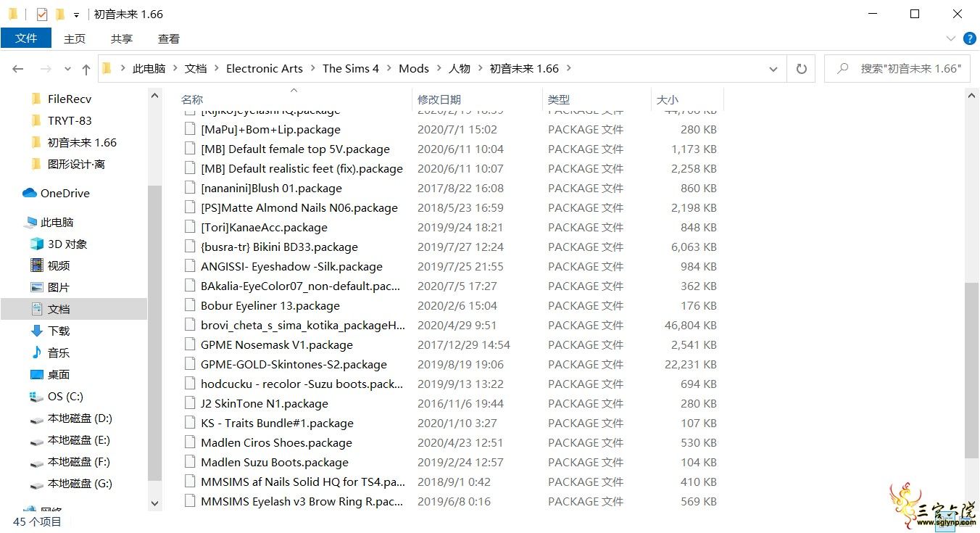Switch to the 查看 ribbon tab
Screen dimensions: 980x533
coord(169,38)
